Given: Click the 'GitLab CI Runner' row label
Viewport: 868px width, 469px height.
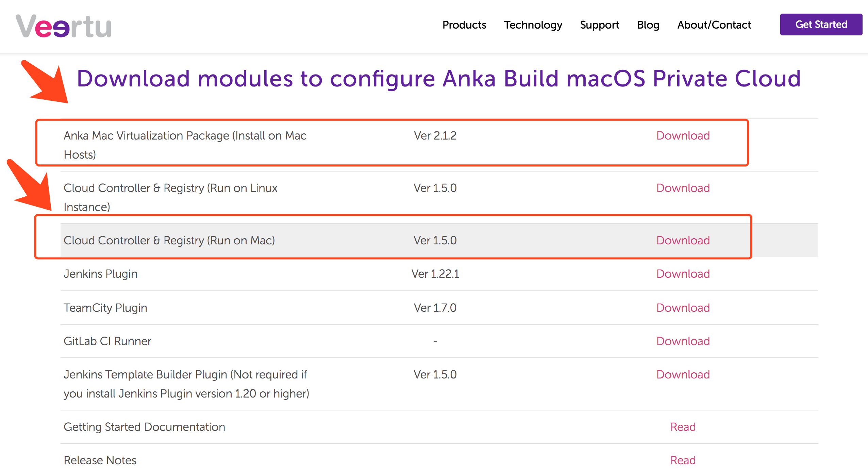Looking at the screenshot, I should (107, 341).
